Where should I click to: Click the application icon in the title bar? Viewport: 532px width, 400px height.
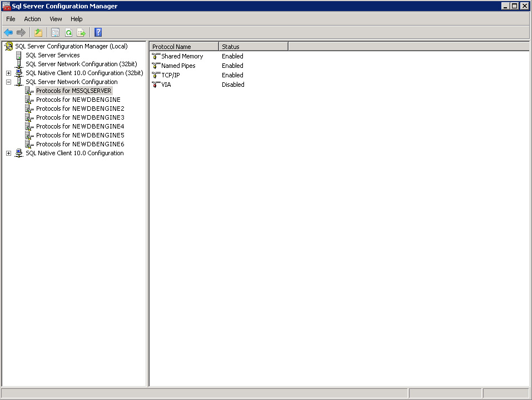pyautogui.click(x=6, y=6)
